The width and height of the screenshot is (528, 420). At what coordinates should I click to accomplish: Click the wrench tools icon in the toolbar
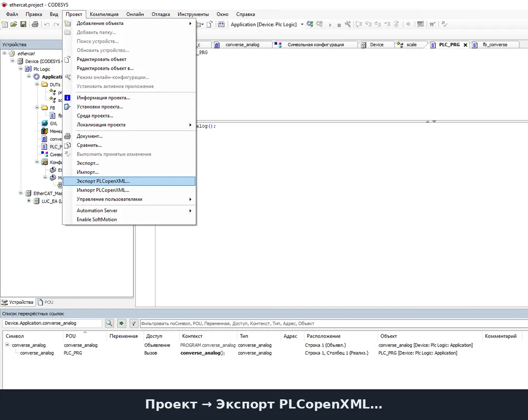(x=348, y=24)
